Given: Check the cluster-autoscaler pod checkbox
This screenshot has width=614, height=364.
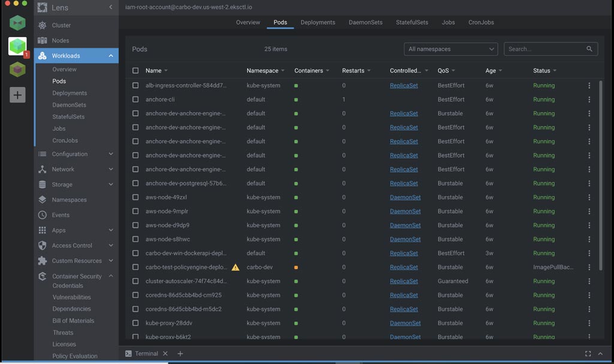Looking at the screenshot, I should (136, 281).
